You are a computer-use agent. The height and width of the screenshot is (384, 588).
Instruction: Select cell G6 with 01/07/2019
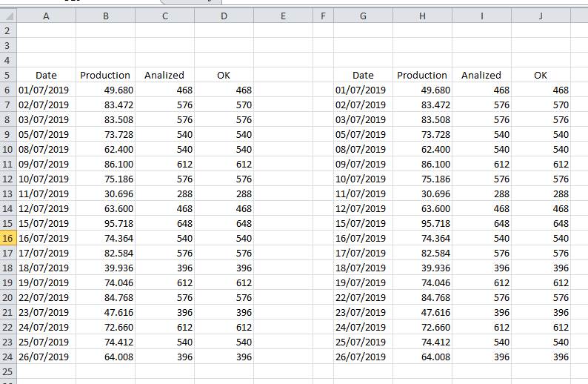click(363, 90)
